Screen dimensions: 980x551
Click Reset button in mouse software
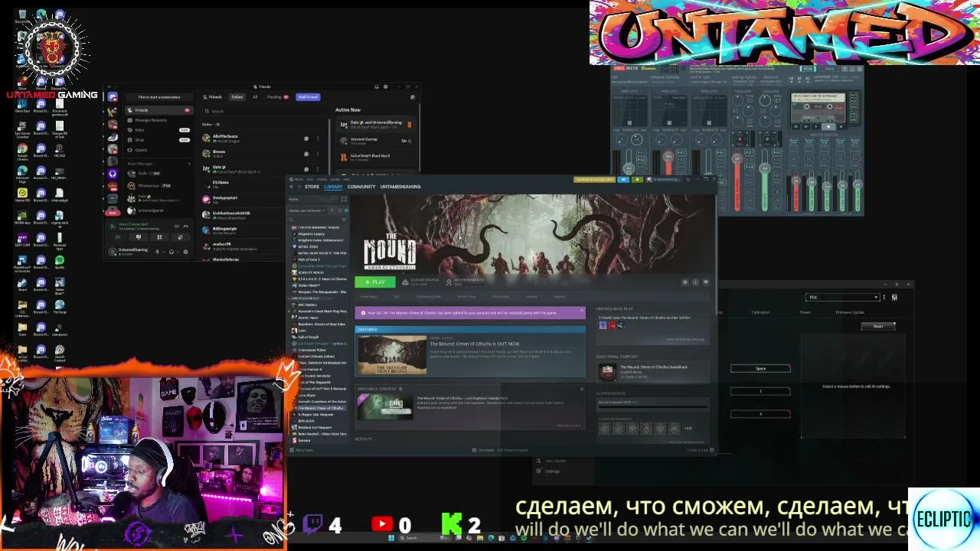(878, 326)
